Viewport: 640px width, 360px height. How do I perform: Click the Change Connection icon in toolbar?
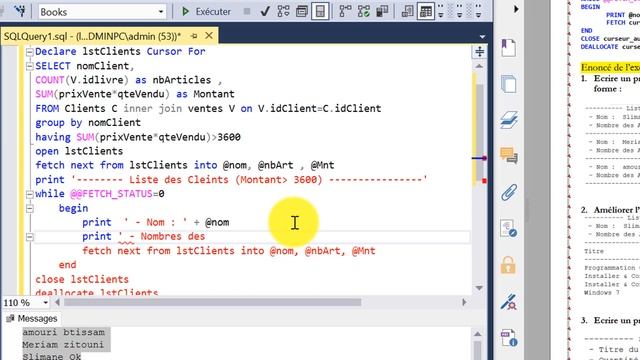pos(19,11)
